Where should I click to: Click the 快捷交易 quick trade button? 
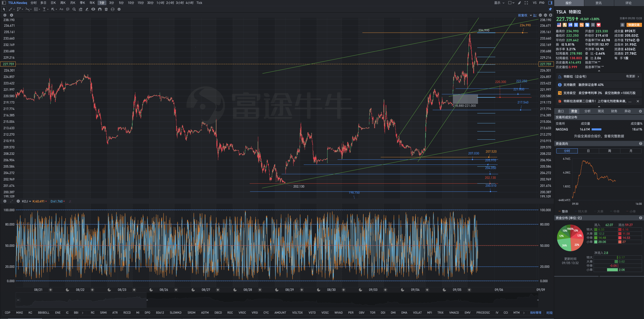click(634, 25)
